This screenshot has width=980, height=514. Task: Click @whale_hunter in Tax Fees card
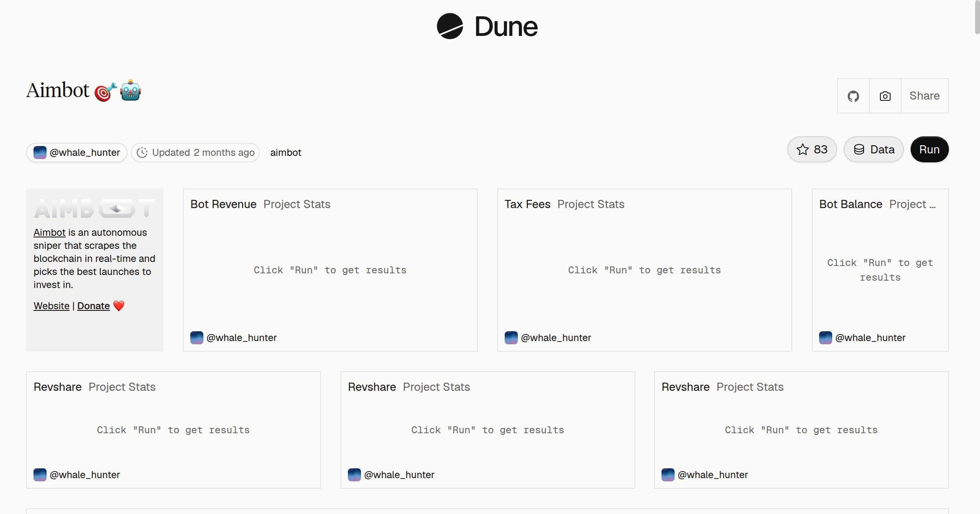click(x=556, y=338)
